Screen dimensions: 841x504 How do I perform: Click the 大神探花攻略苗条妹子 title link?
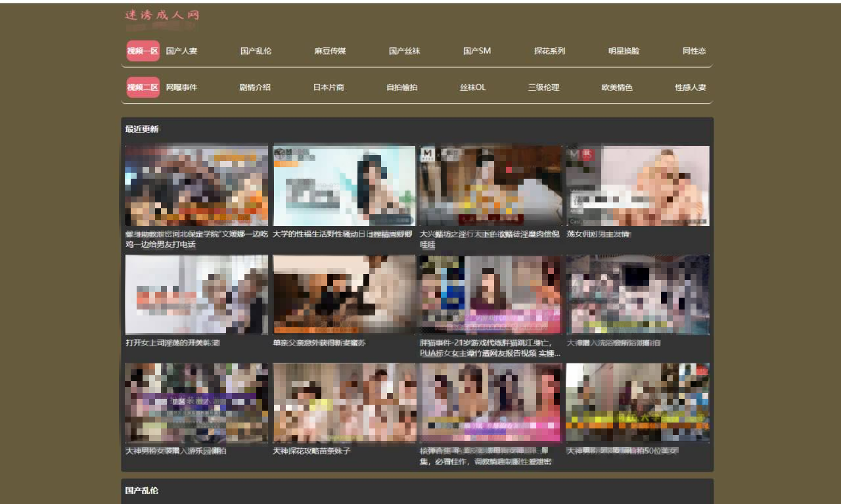click(x=311, y=451)
